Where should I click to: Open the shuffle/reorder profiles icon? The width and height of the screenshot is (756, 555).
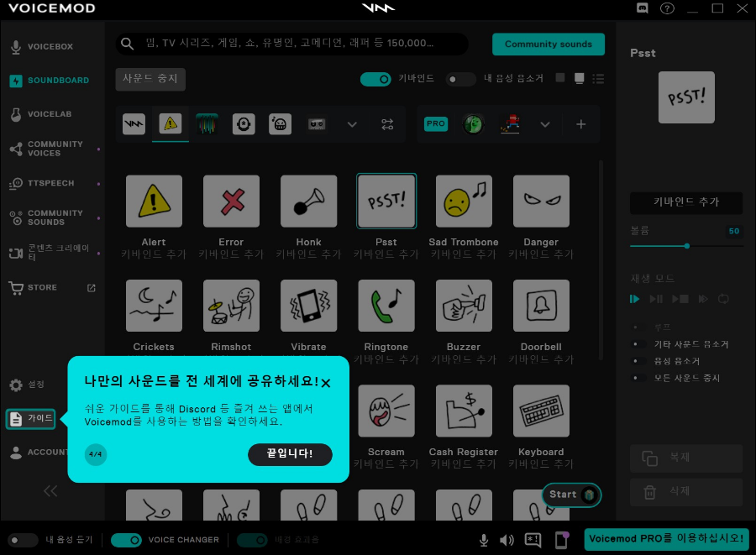point(387,124)
